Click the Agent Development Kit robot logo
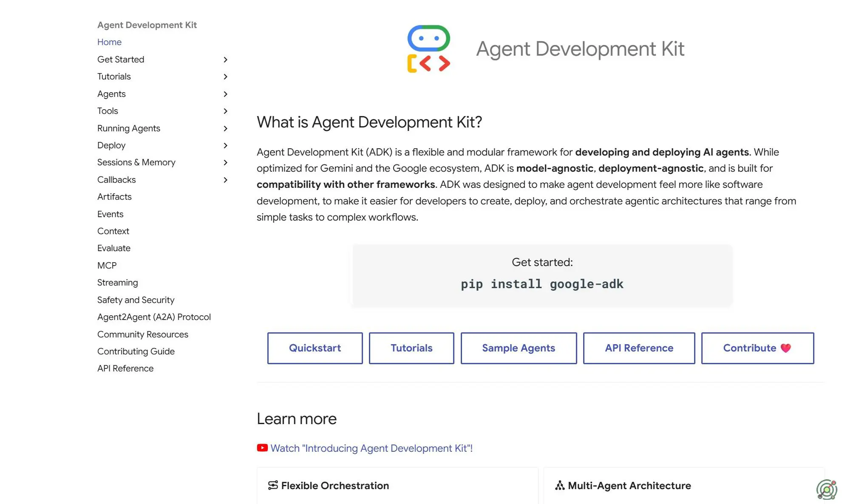 coord(428,48)
